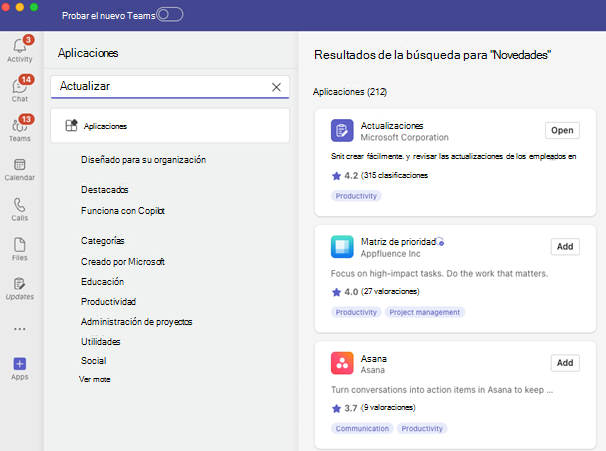Click the Matriz de prioridad title
The width and height of the screenshot is (606, 451).
pyautogui.click(x=398, y=242)
